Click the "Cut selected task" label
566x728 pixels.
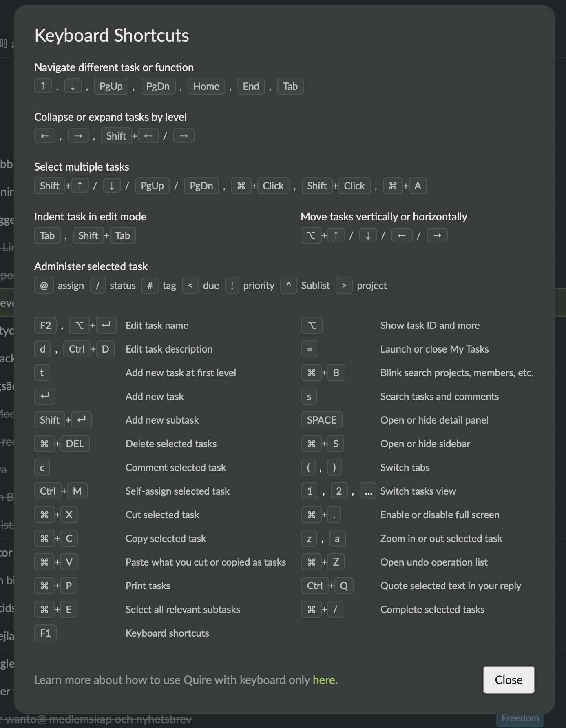click(x=163, y=515)
